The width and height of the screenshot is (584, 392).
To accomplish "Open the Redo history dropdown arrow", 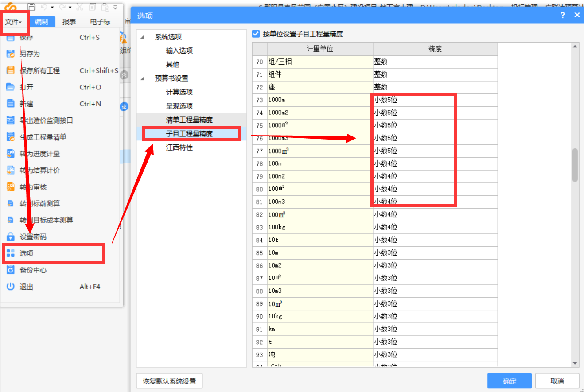I will 71,8.
